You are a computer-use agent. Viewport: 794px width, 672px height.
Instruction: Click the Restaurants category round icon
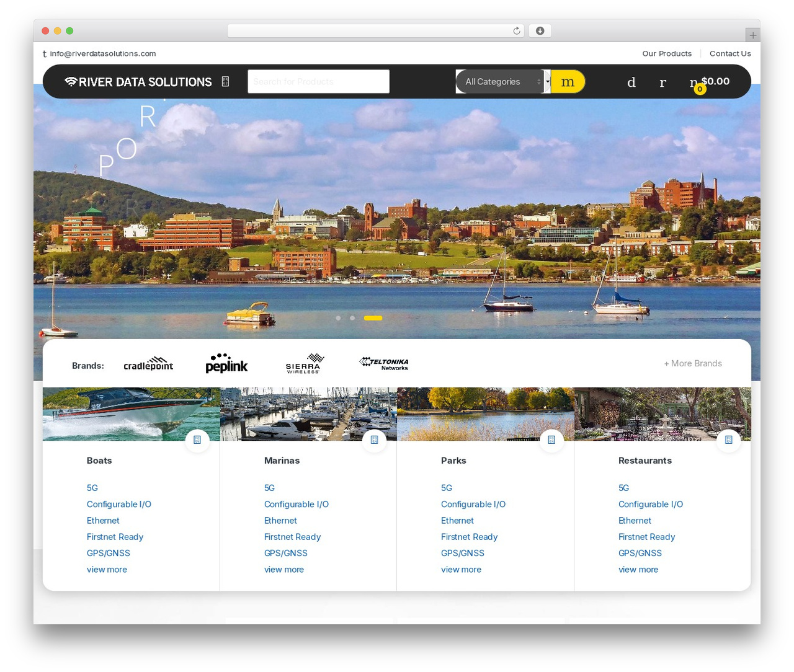point(728,440)
